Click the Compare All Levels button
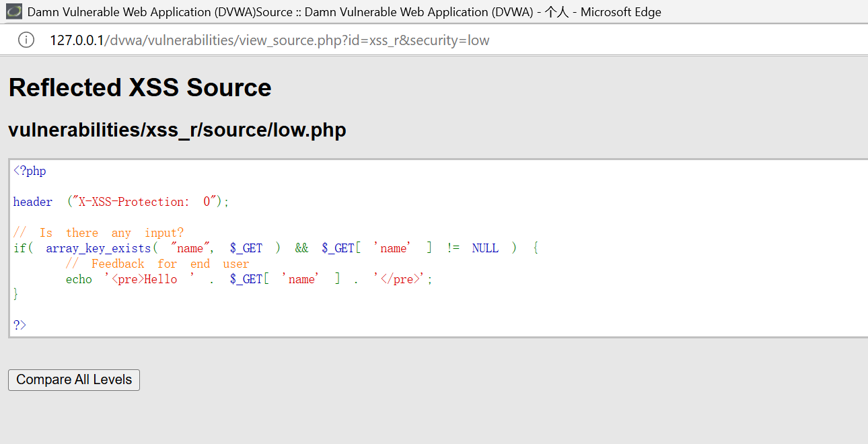Viewport: 868px width, 444px height. click(74, 379)
